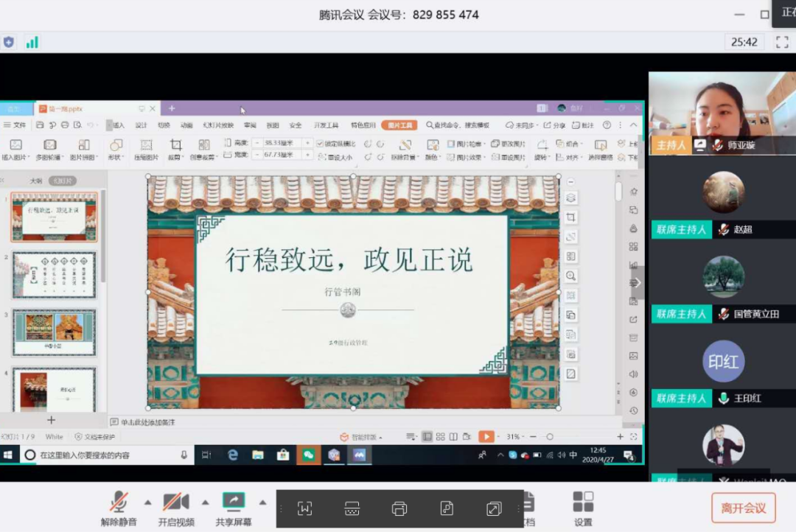
Task: Click the floating crop icon beside slide
Action: pos(570,217)
